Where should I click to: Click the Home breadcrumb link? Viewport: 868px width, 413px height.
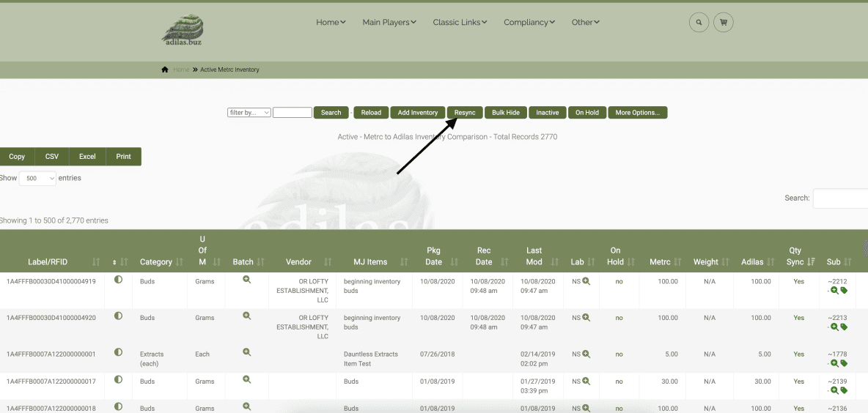(x=181, y=70)
